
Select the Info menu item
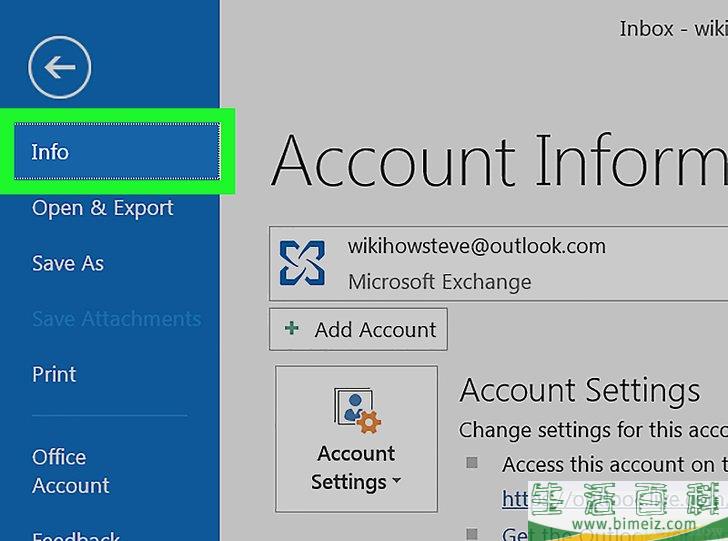[x=117, y=151]
